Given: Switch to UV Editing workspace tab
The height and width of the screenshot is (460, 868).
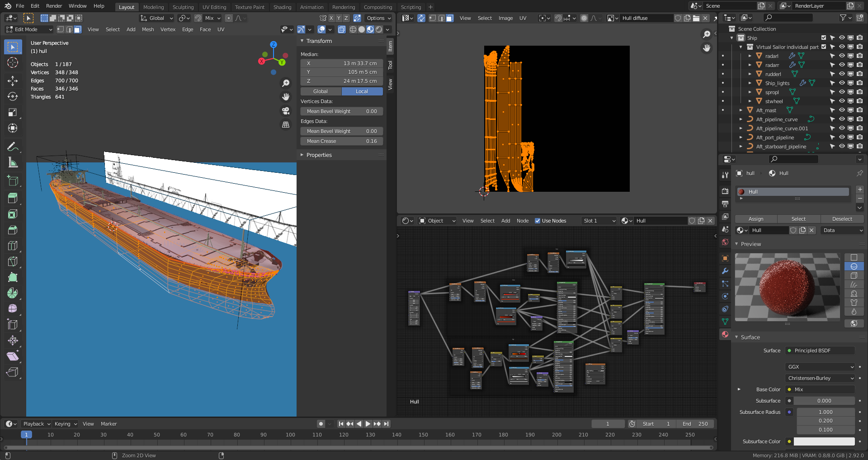Looking at the screenshot, I should pos(214,7).
